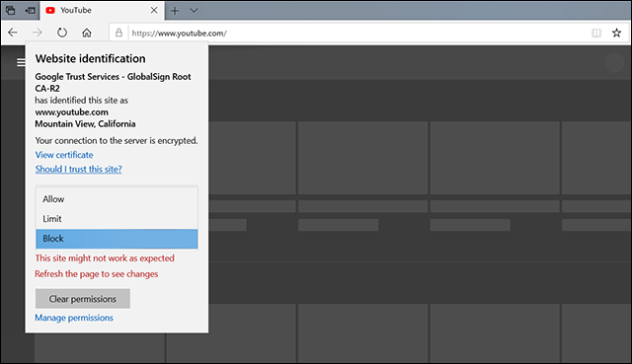The width and height of the screenshot is (632, 364).
Task: Open Manage permissions link
Action: point(74,318)
